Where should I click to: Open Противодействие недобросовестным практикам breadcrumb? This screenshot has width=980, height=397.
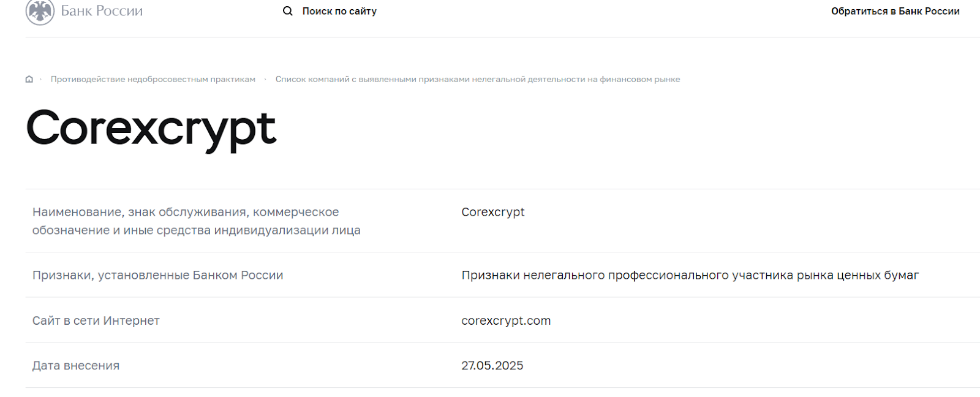coord(153,79)
